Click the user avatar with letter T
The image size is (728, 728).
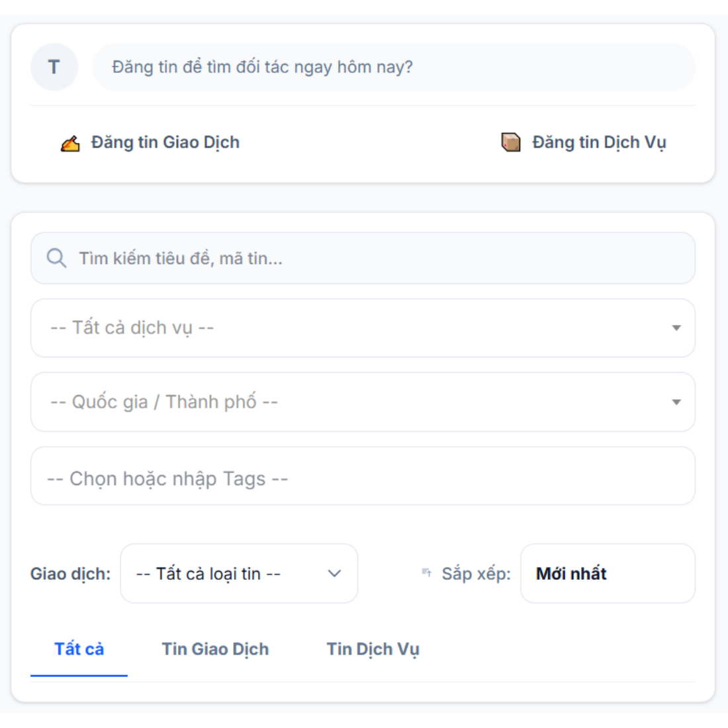(54, 67)
